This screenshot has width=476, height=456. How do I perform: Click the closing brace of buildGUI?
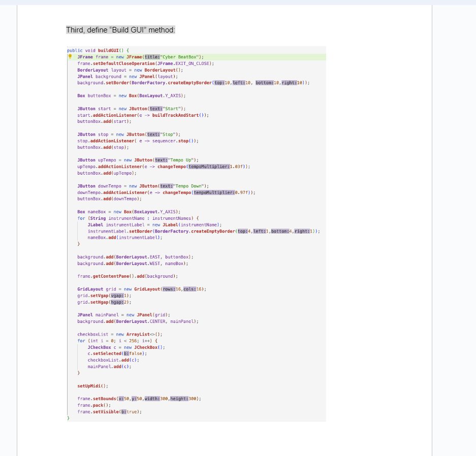[x=69, y=418]
